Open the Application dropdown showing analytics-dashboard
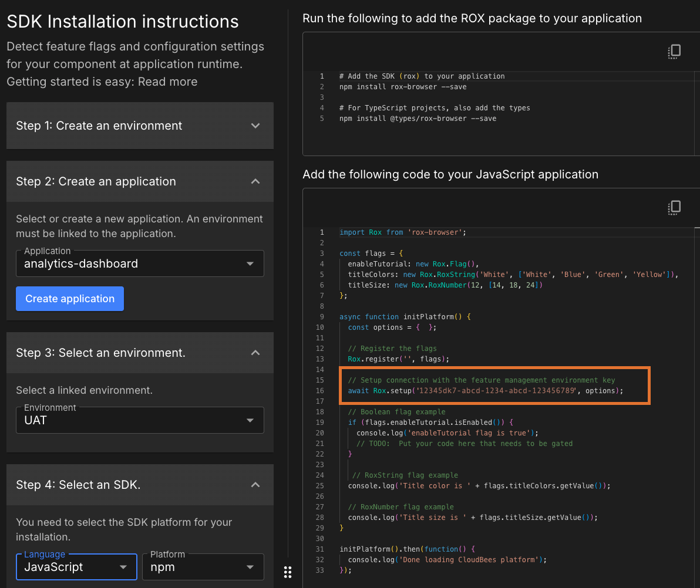700x588 pixels. click(x=140, y=264)
